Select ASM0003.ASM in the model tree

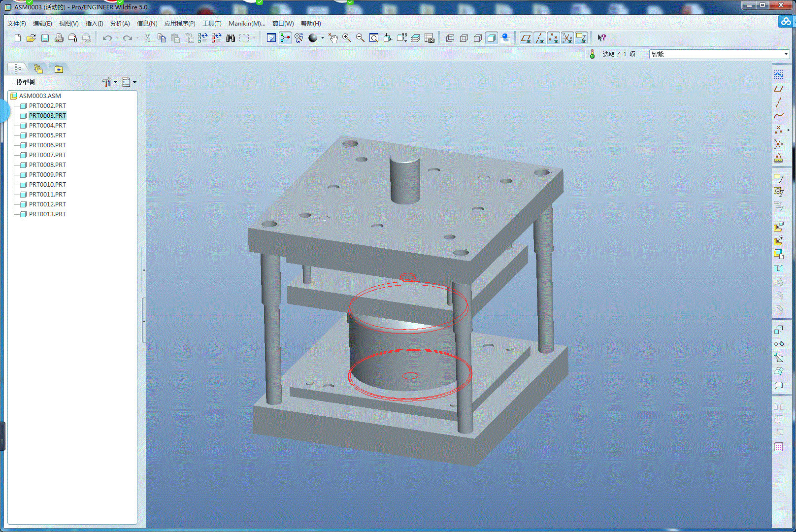click(x=40, y=96)
